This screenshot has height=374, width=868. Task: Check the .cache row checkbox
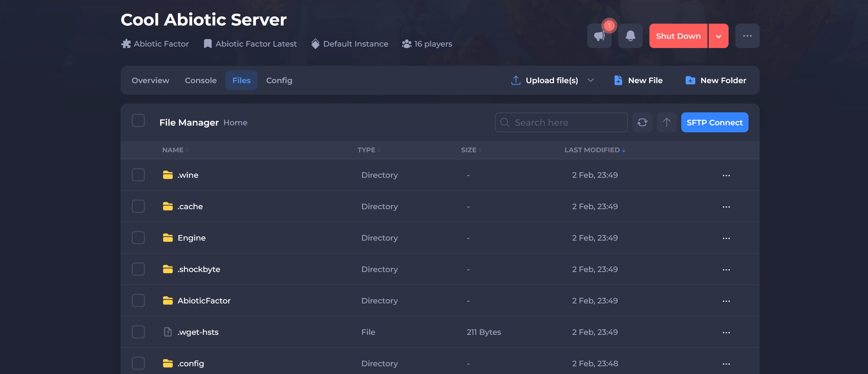(x=138, y=206)
